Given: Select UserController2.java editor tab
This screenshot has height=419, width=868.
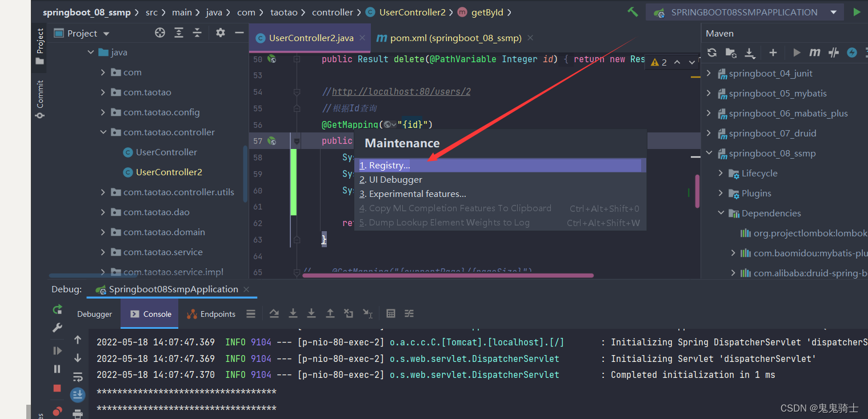Looking at the screenshot, I should point(310,38).
